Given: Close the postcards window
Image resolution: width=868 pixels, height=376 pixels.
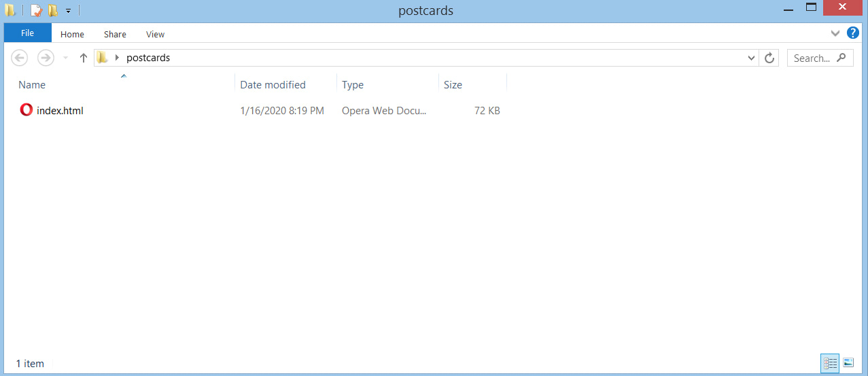Looking at the screenshot, I should point(843,8).
